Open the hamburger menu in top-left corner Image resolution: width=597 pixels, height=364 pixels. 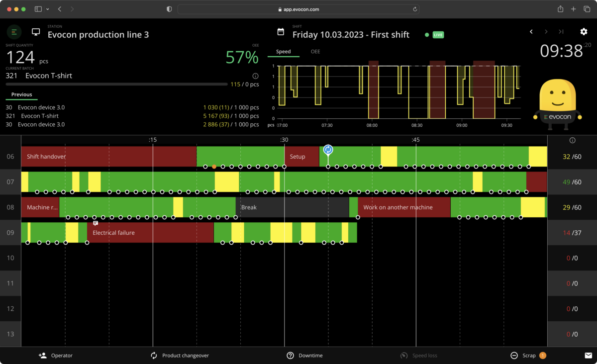tap(14, 31)
